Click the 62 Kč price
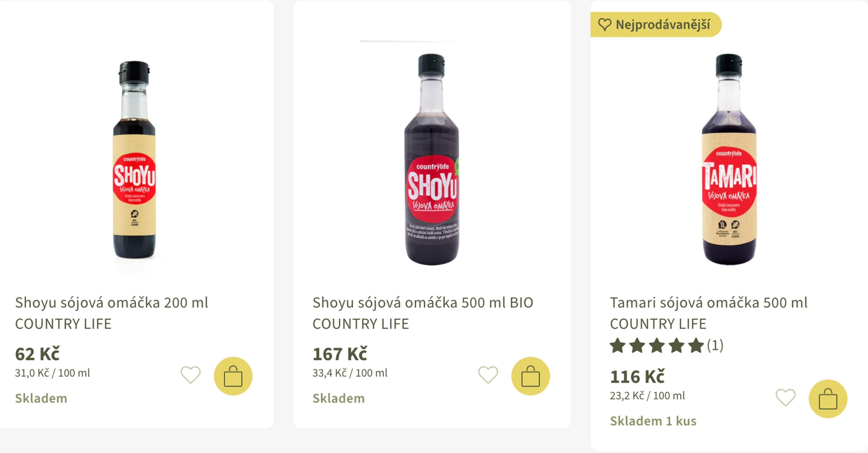This screenshot has width=868, height=453. coord(37,354)
